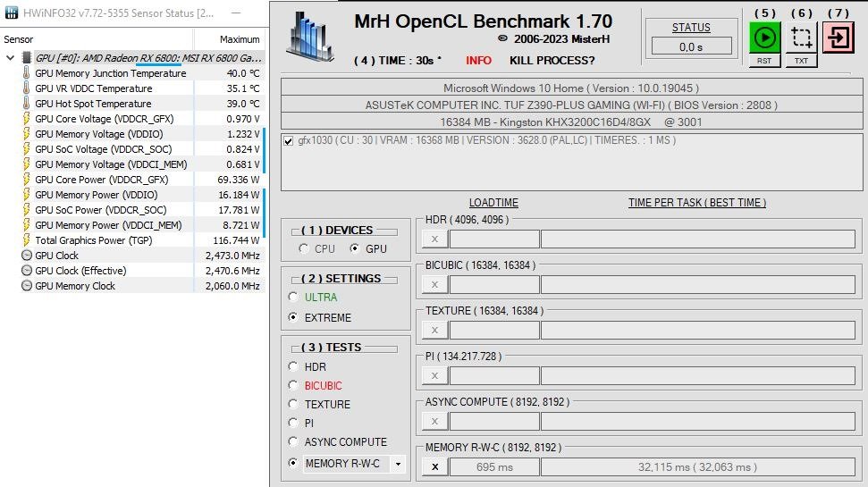Image resolution: width=868 pixels, height=487 pixels.
Task: Click lightning icon for GPU Core Power
Action: pyautogui.click(x=26, y=180)
